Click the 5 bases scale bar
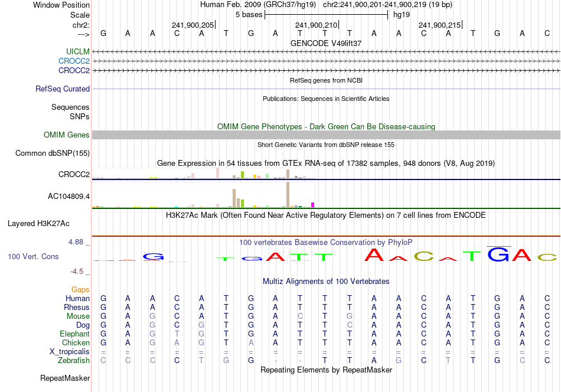 (x=327, y=15)
